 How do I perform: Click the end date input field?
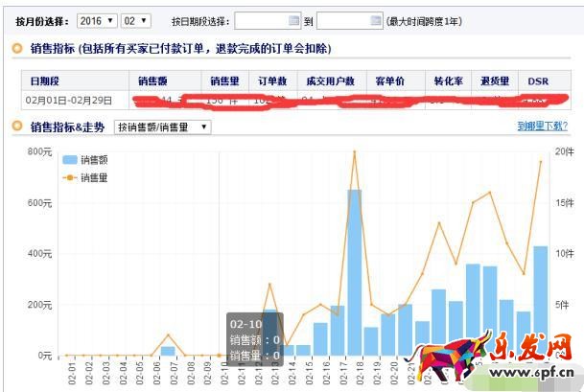click(342, 20)
